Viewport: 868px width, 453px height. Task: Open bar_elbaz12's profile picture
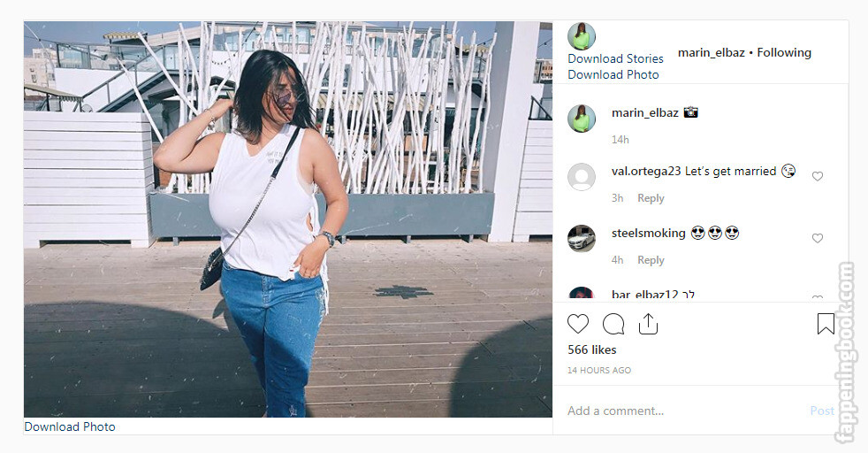(x=582, y=294)
